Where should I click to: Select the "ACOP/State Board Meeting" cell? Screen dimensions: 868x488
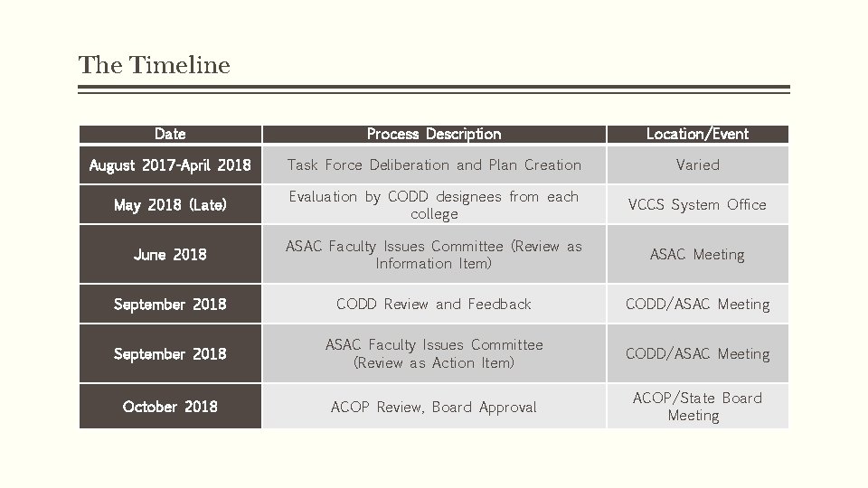click(697, 407)
